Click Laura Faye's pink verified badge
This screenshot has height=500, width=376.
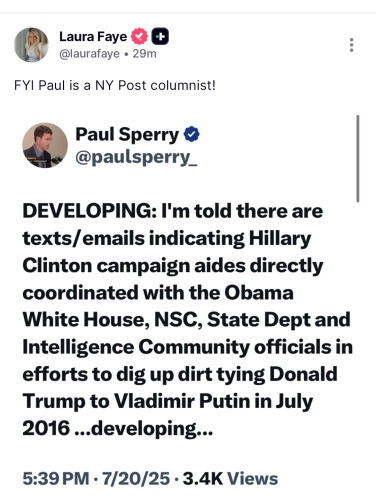click(x=139, y=36)
